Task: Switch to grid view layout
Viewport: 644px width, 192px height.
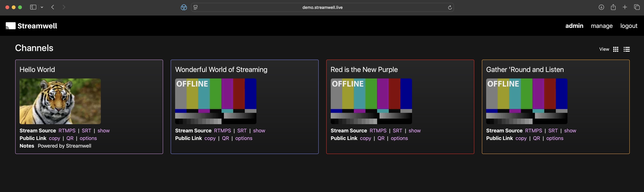Action: pyautogui.click(x=616, y=49)
